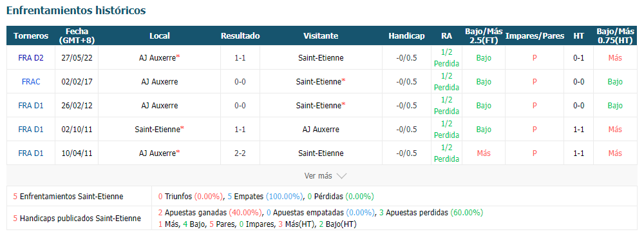The image size is (644, 234).
Task: Select FRA D1 link dated 10/04/11
Action: (x=31, y=153)
